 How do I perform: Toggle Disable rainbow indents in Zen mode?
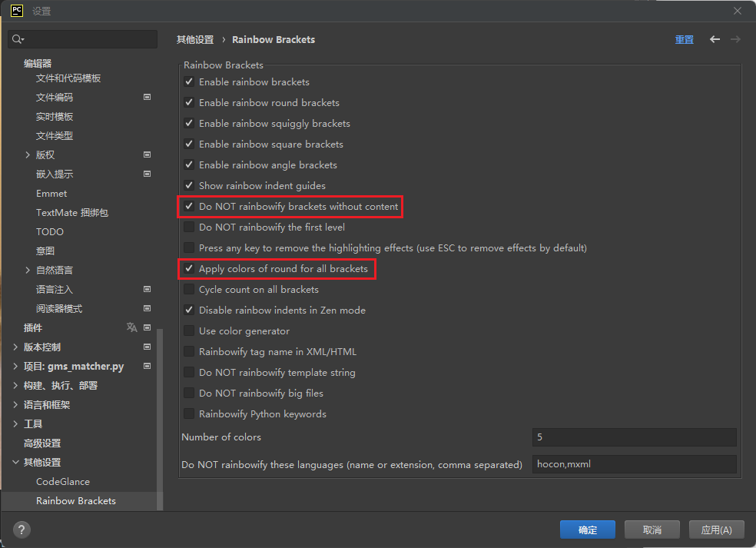(x=189, y=310)
